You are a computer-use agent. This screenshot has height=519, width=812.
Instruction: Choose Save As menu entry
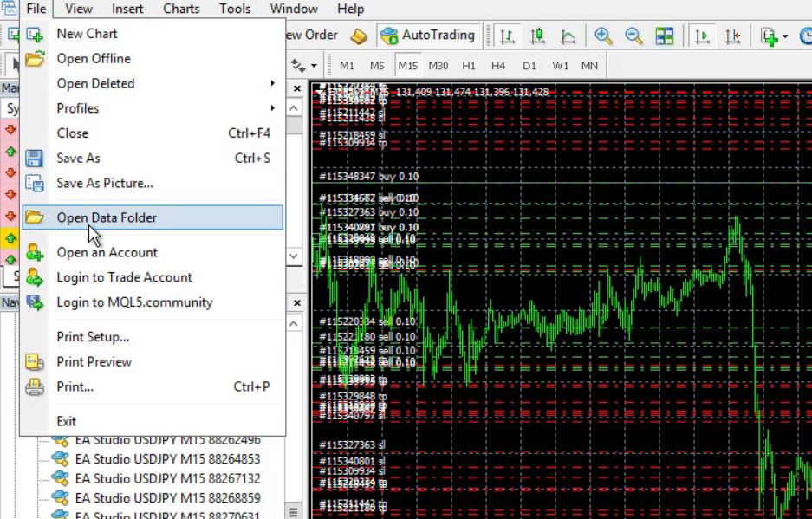153,158
